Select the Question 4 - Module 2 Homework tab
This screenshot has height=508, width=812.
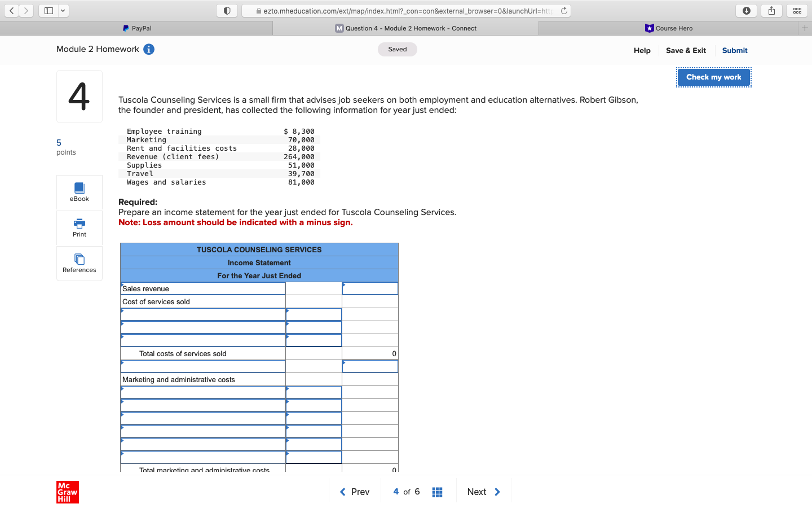coord(405,28)
